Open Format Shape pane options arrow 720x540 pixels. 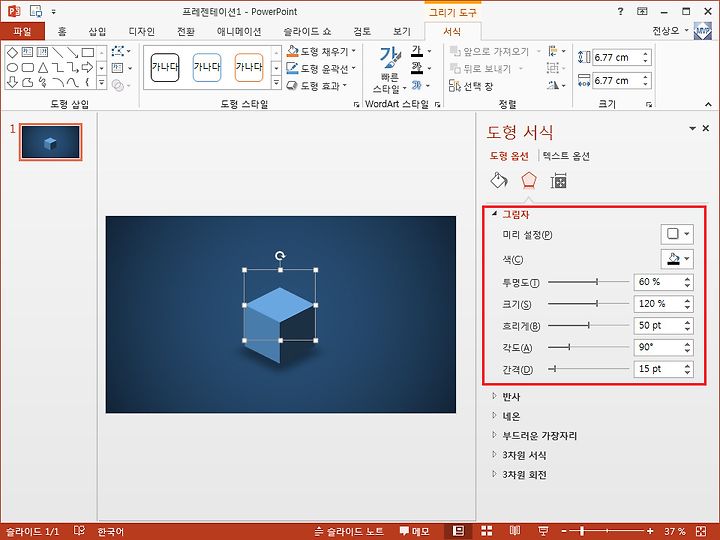click(692, 129)
